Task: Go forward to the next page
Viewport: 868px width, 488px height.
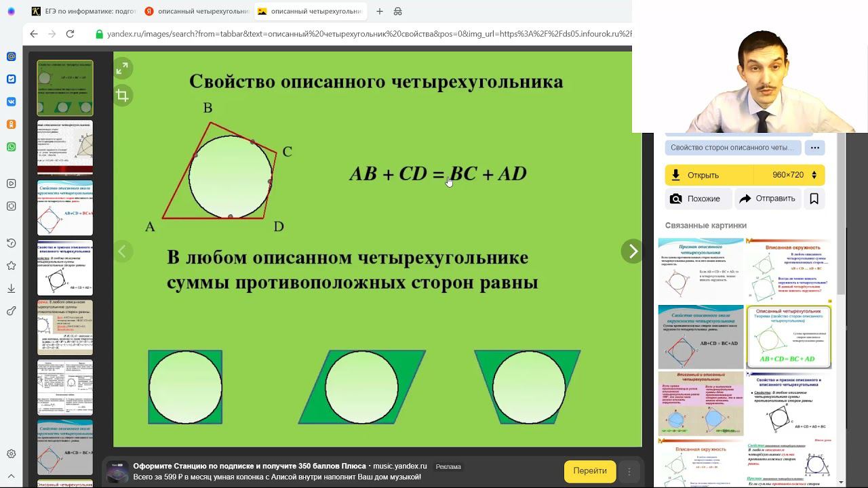Action: coord(54,34)
